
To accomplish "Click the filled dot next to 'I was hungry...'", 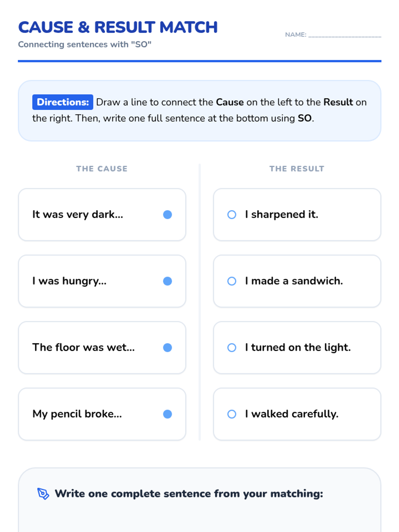I will point(168,281).
